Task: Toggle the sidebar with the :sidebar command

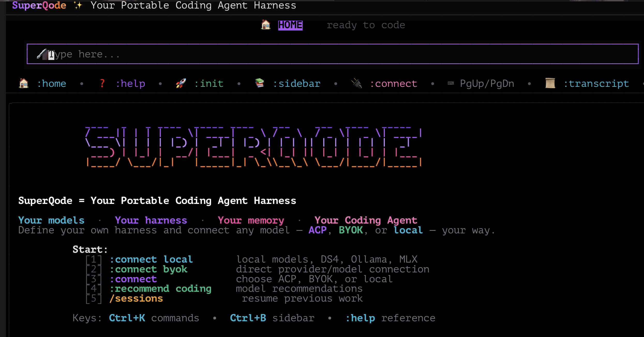Action: point(297,83)
